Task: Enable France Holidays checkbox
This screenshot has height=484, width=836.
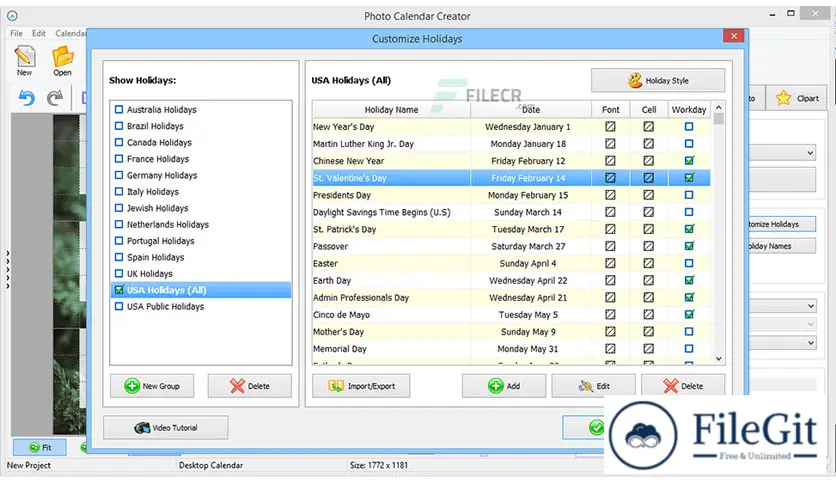Action: (x=119, y=159)
